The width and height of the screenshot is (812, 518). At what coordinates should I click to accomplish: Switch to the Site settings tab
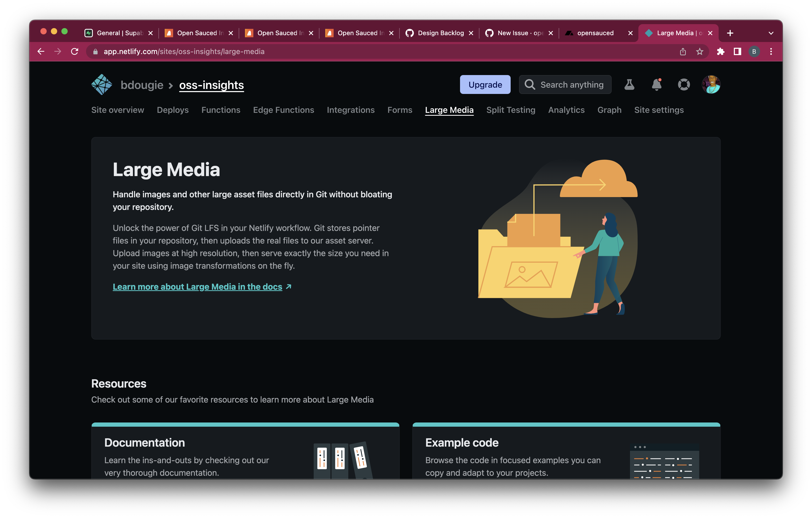(x=659, y=110)
